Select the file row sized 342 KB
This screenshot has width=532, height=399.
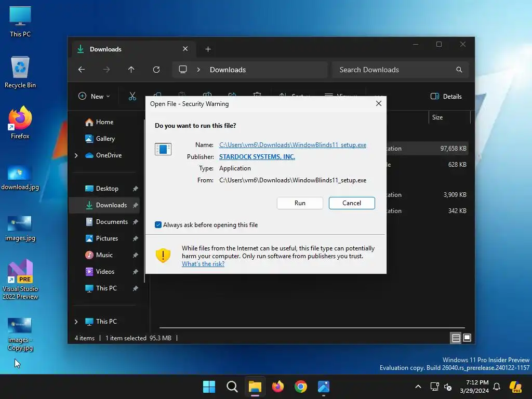coord(428,211)
